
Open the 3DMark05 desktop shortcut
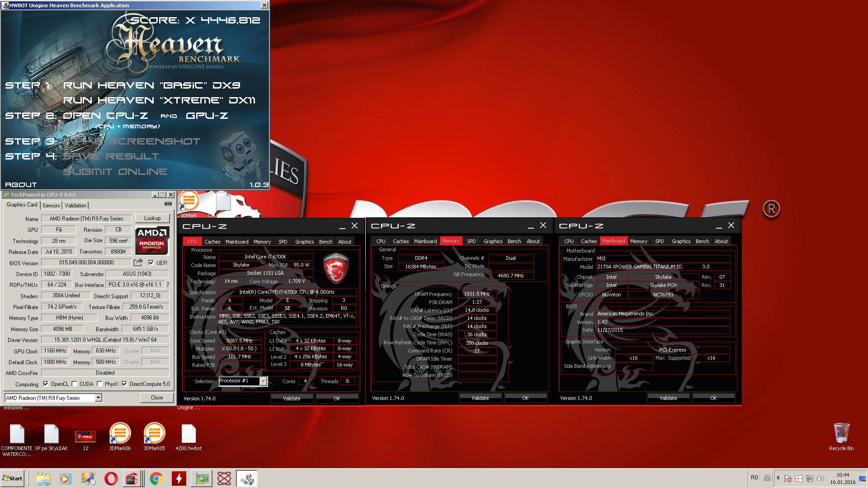(154, 437)
